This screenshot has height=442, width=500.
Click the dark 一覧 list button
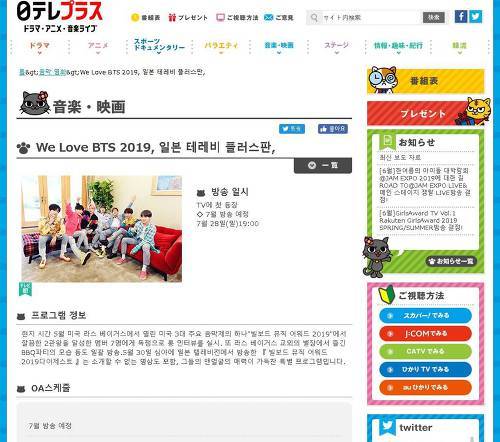point(323,165)
